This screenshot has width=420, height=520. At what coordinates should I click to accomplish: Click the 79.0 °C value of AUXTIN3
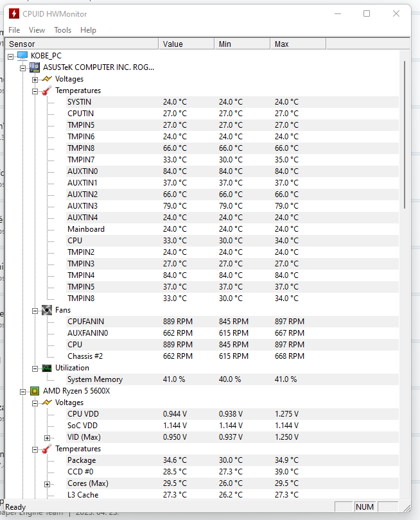tap(175, 206)
